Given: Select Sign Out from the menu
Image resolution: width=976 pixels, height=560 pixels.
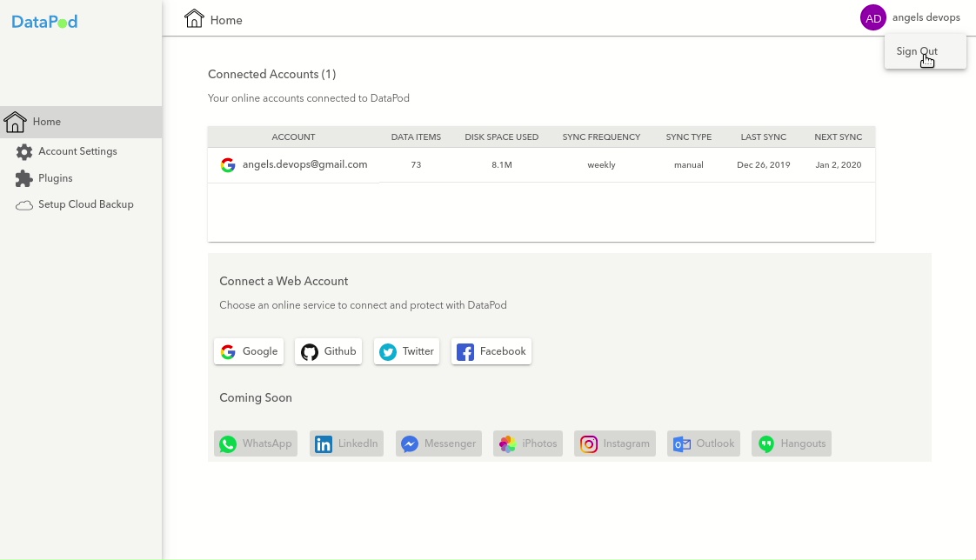Looking at the screenshot, I should pos(917,51).
